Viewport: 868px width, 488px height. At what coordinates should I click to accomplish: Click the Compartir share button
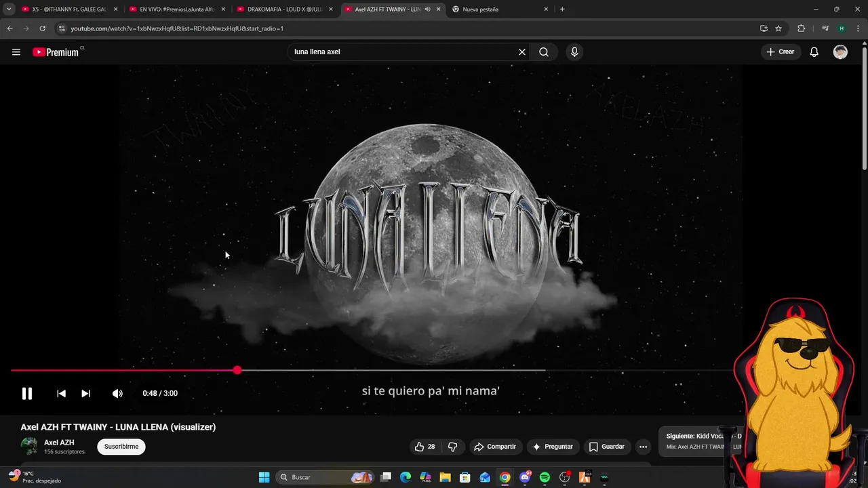pos(495,447)
